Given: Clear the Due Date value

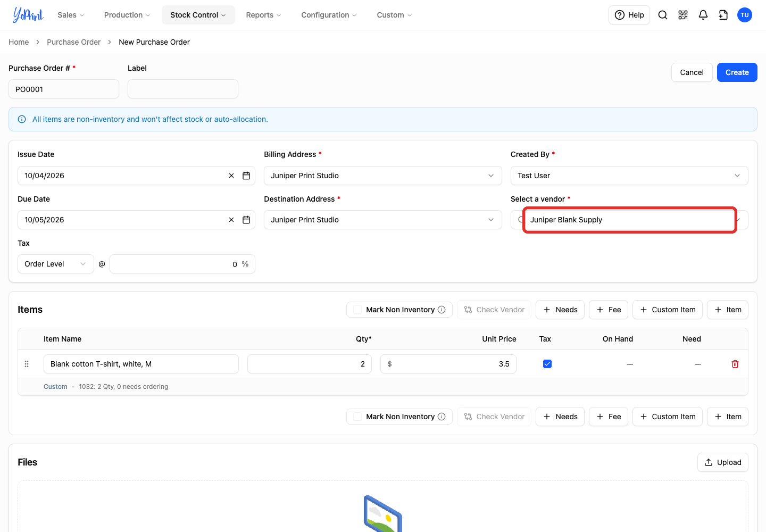Looking at the screenshot, I should [231, 220].
